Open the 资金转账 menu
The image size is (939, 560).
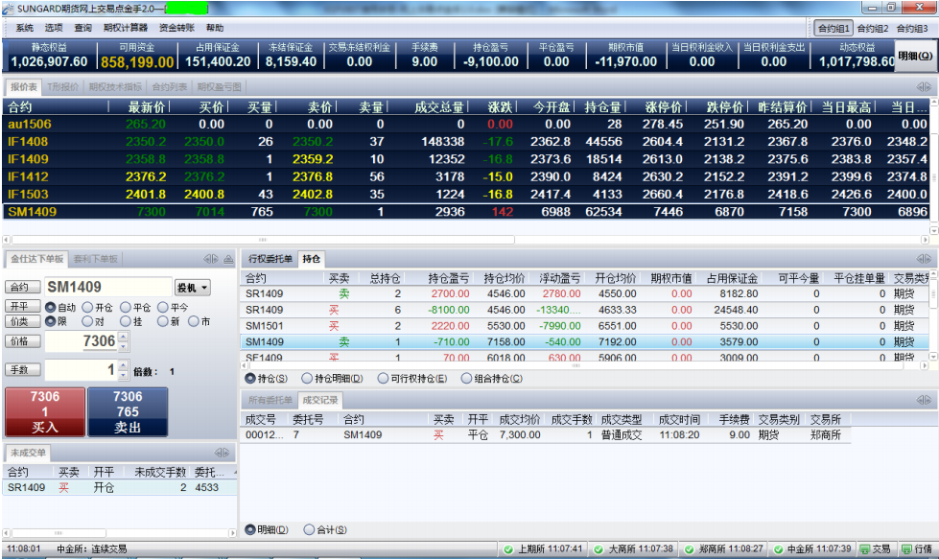tap(176, 28)
